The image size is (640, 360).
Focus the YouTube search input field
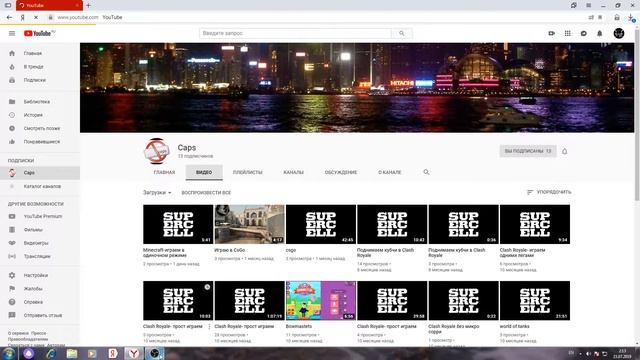click(295, 33)
